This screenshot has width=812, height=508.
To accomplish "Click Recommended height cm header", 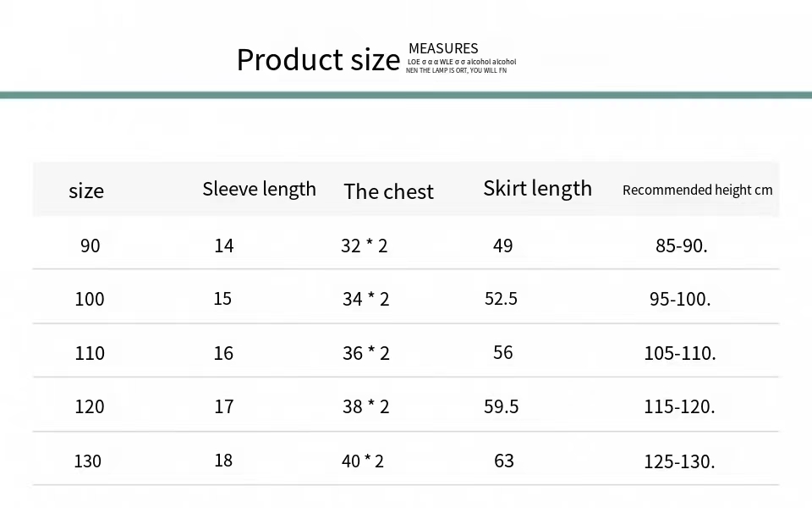I will coord(697,190).
